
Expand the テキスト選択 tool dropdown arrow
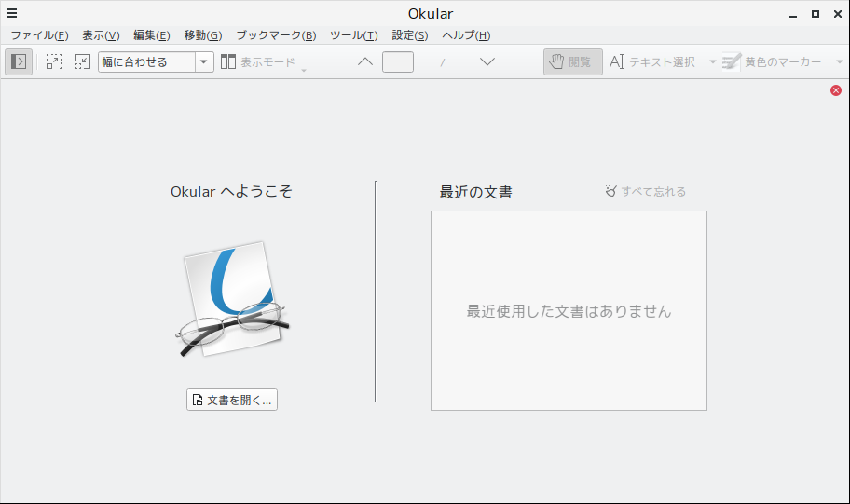[712, 61]
